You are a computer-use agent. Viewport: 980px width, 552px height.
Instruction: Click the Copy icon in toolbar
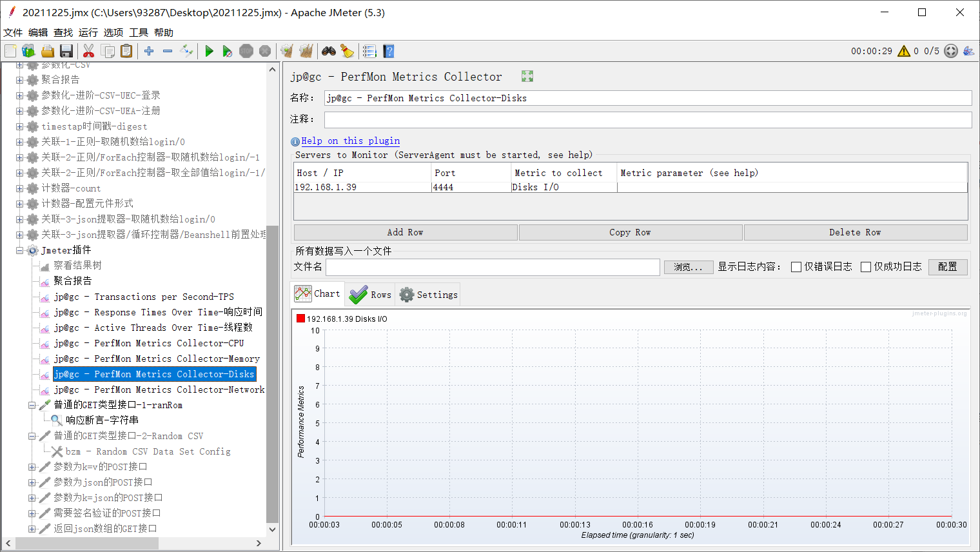point(108,51)
